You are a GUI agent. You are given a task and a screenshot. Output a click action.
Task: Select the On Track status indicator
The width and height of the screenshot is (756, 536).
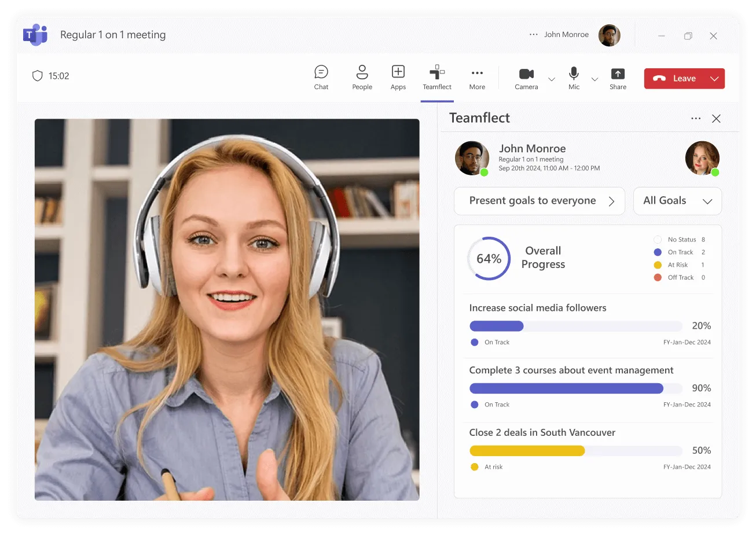[658, 252]
